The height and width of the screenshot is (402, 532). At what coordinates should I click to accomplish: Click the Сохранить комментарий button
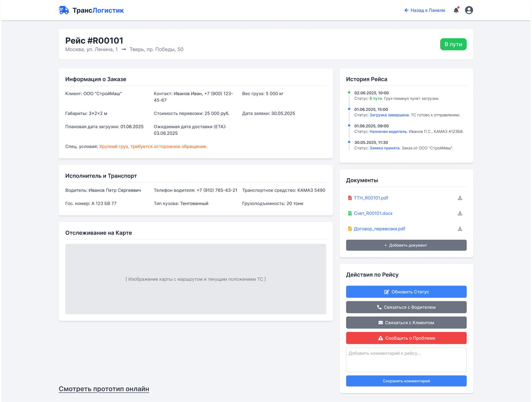coord(406,381)
